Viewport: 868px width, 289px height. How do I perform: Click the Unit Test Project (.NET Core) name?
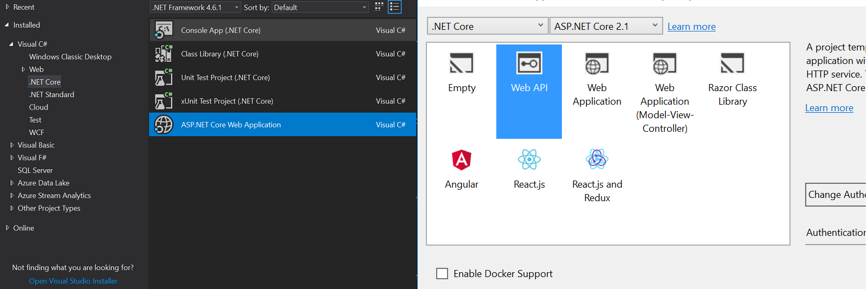point(225,78)
